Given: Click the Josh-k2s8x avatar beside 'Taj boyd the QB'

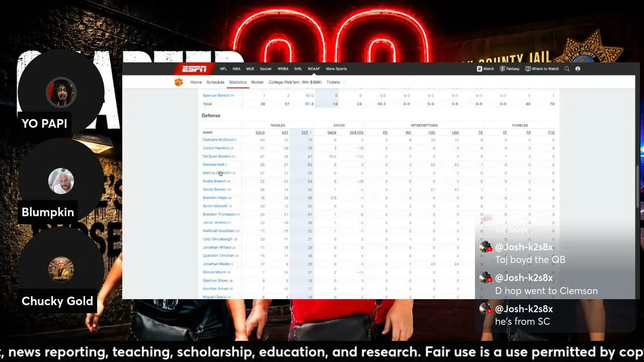Looking at the screenshot, I should pyautogui.click(x=486, y=247).
